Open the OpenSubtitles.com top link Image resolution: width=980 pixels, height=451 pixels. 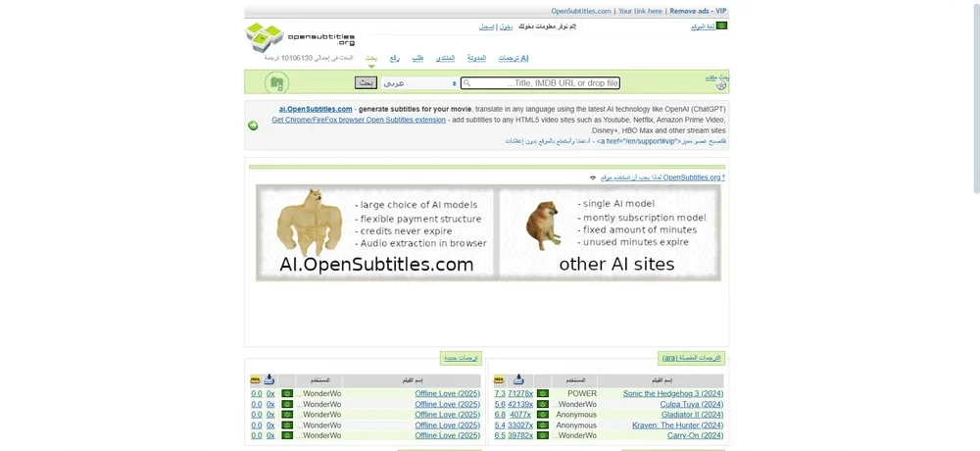(x=580, y=11)
